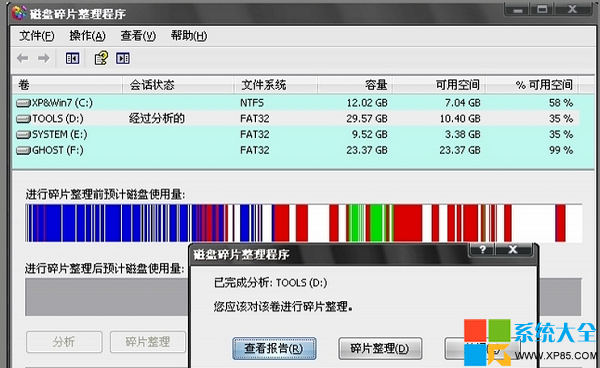Click the 29.57 GB capacity cell
Screen dimensions: 600x368
click(367, 119)
